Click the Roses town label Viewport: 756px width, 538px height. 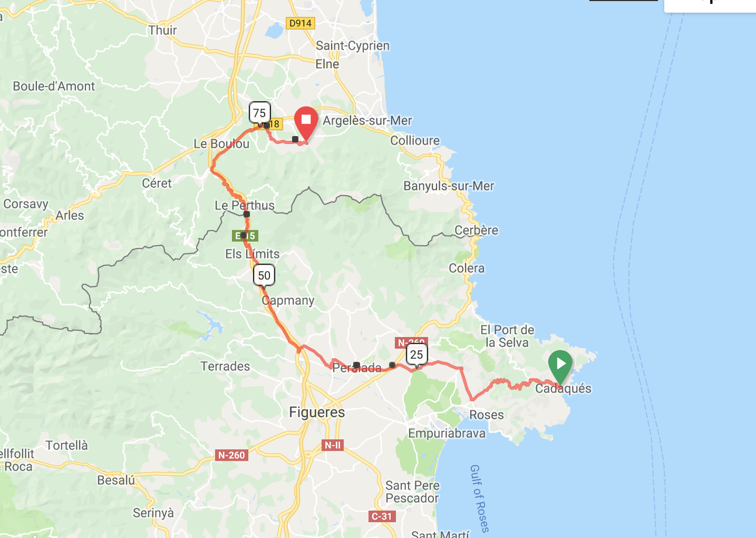(x=487, y=415)
